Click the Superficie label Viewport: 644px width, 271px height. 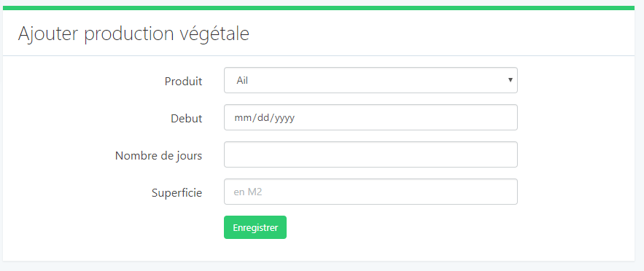tap(176, 193)
